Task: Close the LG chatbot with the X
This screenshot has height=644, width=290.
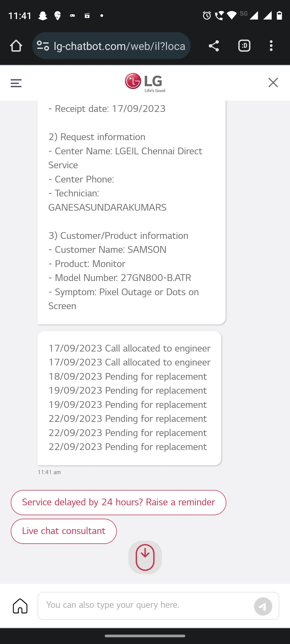Action: pyautogui.click(x=273, y=83)
